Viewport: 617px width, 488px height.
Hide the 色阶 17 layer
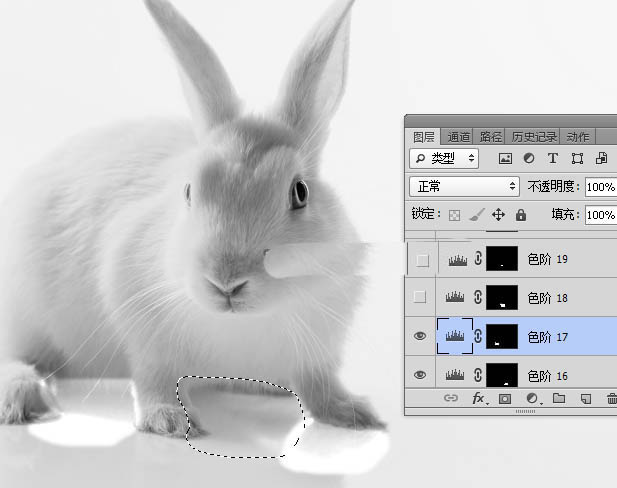coord(421,337)
